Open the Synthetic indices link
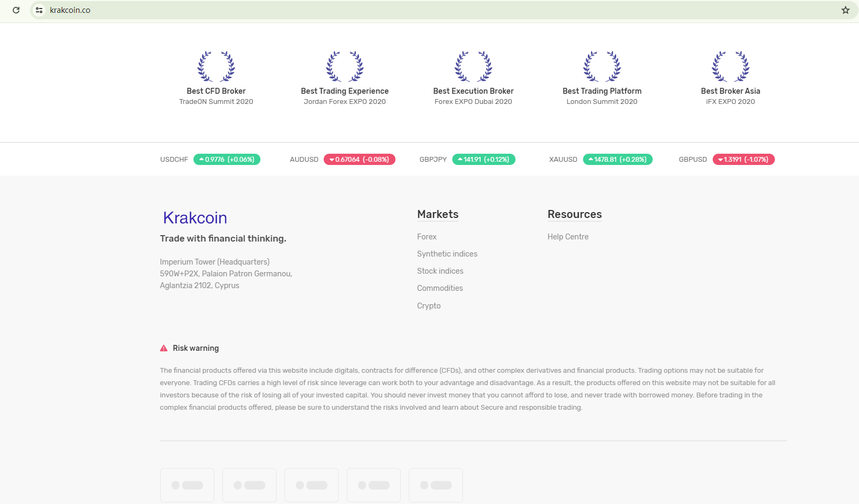The height and width of the screenshot is (504, 859). click(447, 254)
